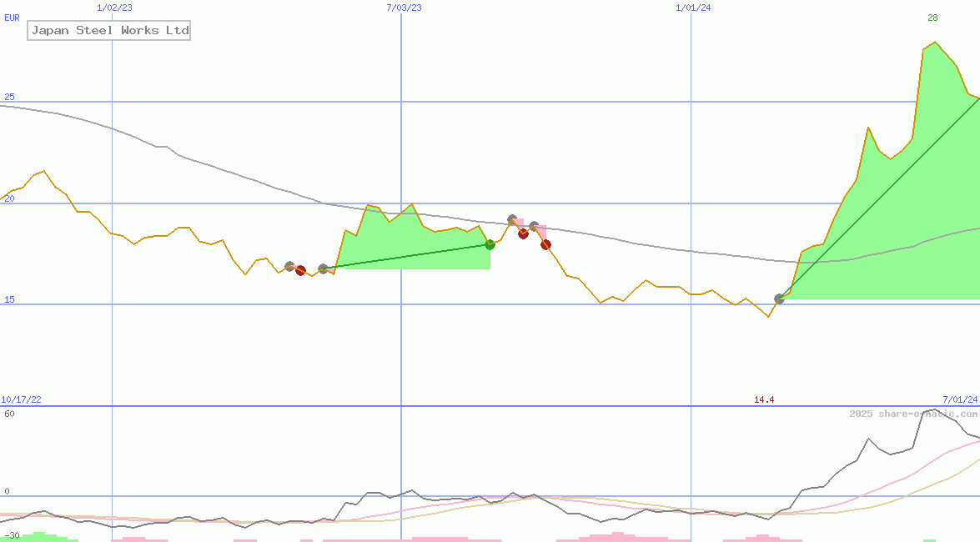This screenshot has width=980, height=542.
Task: Select the 1/01/24 date label
Action: tap(693, 8)
